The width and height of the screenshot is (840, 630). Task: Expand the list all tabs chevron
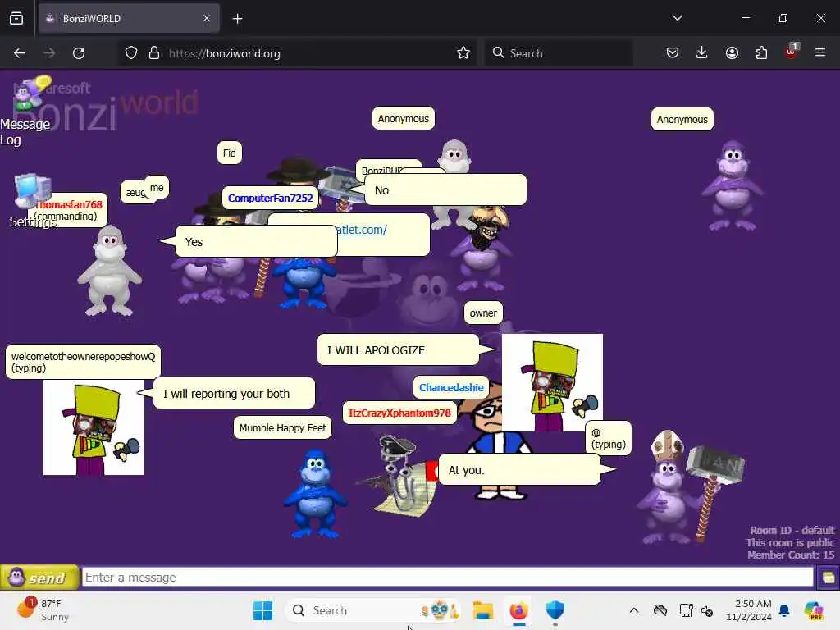tap(677, 18)
